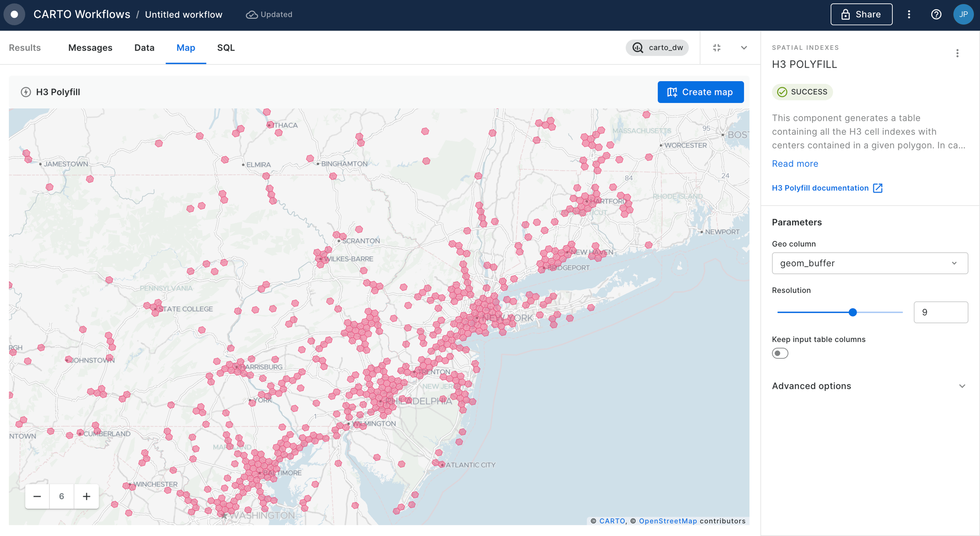This screenshot has height=536, width=980.
Task: Click the CARTO logo icon
Action: coord(14,14)
